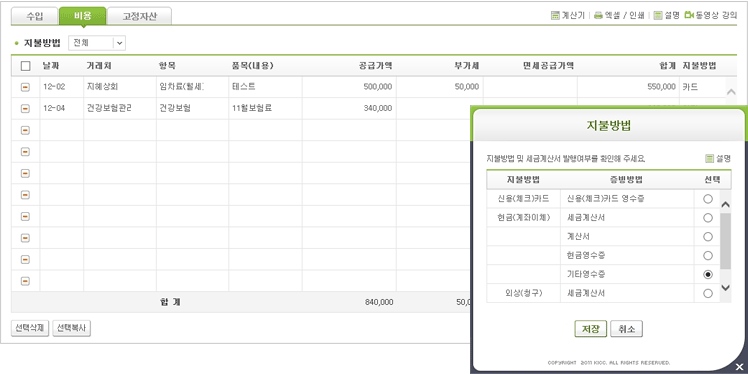Screen dimensions: 748x374
Task: Open 설명 icon in top toolbar
Action: click(x=658, y=15)
